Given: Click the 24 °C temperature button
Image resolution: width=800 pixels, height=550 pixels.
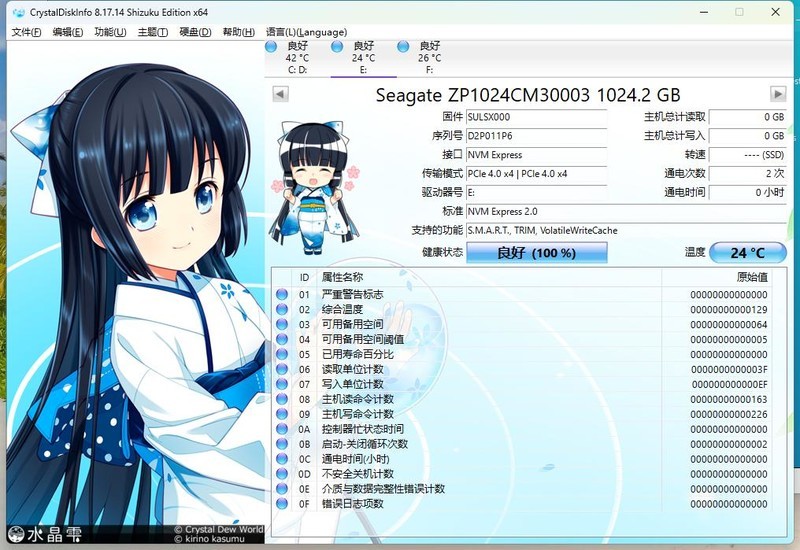Looking at the screenshot, I should point(747,253).
